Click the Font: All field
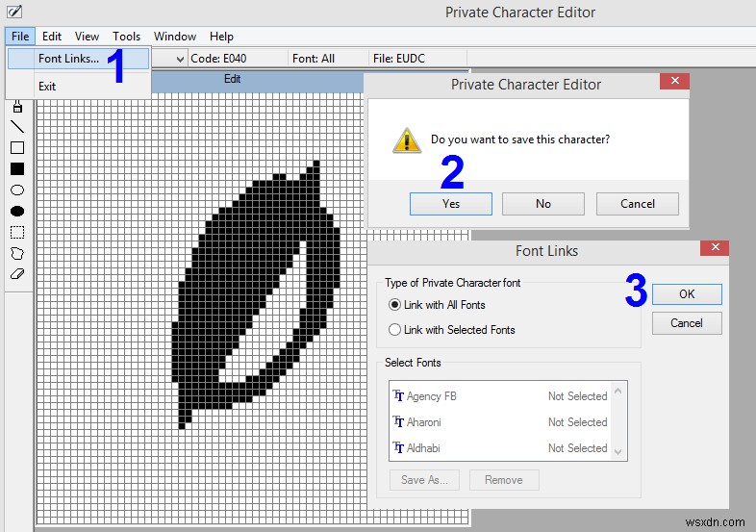 (x=329, y=59)
